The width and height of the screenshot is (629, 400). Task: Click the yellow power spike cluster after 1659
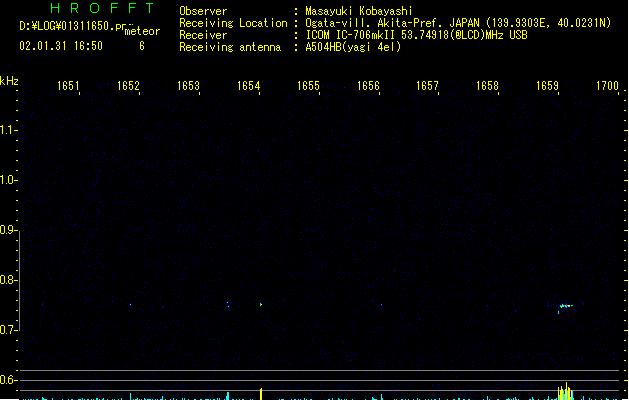[565, 392]
